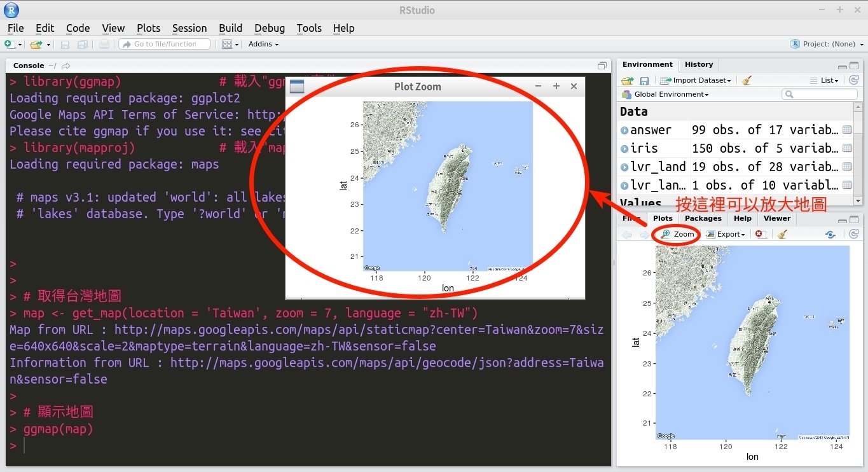Switch to the Plots tab
Screen dimensions: 868x472
[663, 218]
